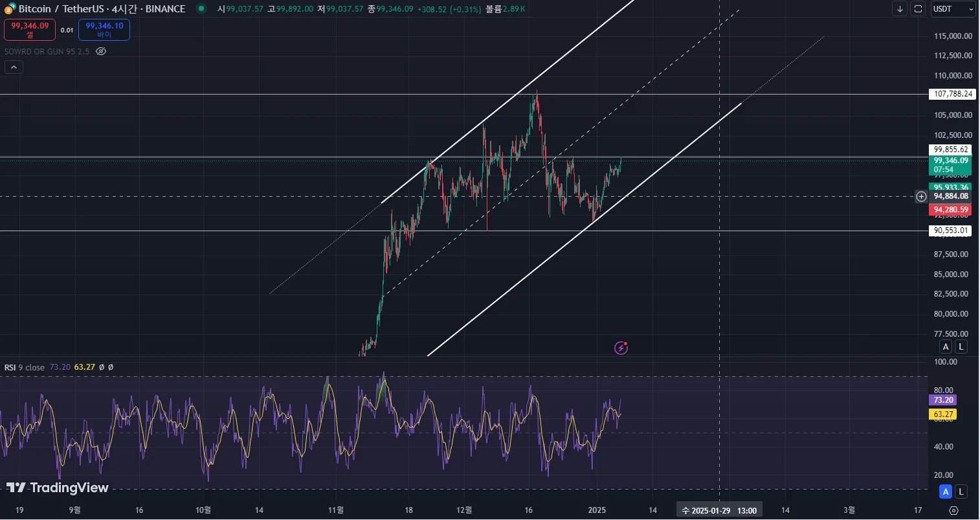Click the down arrow icon near USDT
Image resolution: width=980 pixels, height=520 pixels.
pyautogui.click(x=900, y=9)
